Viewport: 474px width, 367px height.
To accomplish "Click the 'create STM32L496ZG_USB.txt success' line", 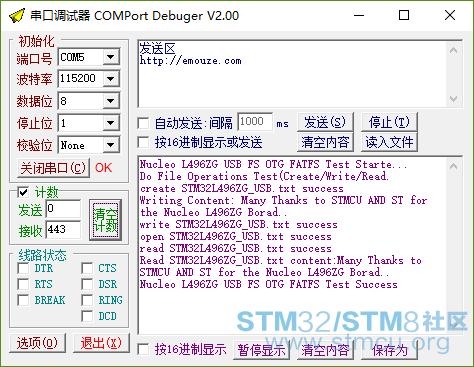I will tap(241, 189).
